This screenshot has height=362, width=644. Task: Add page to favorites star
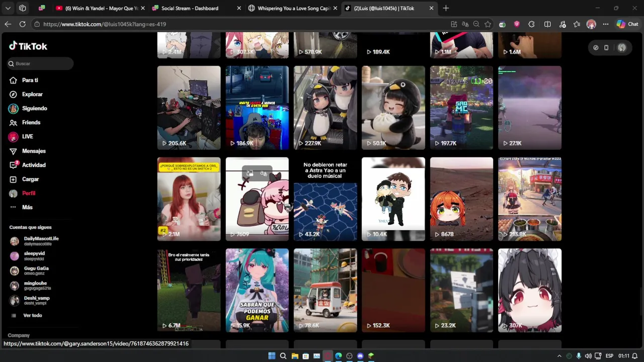[488, 24]
